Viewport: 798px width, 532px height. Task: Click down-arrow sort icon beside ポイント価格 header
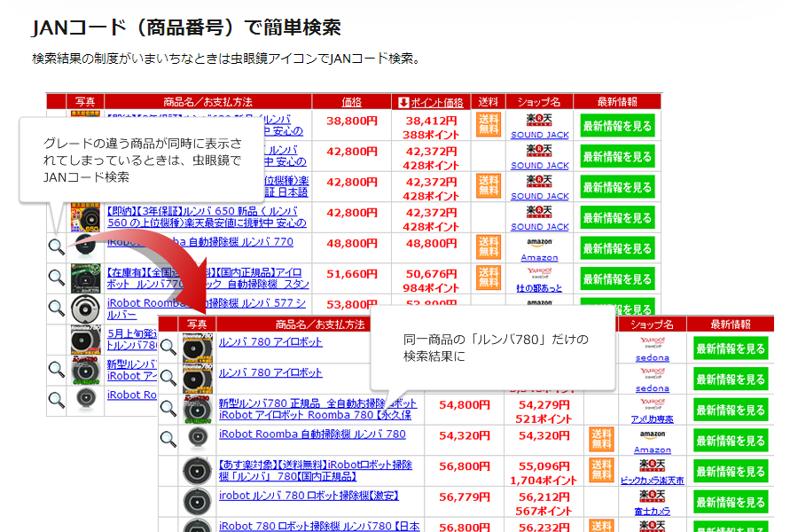pyautogui.click(x=403, y=102)
